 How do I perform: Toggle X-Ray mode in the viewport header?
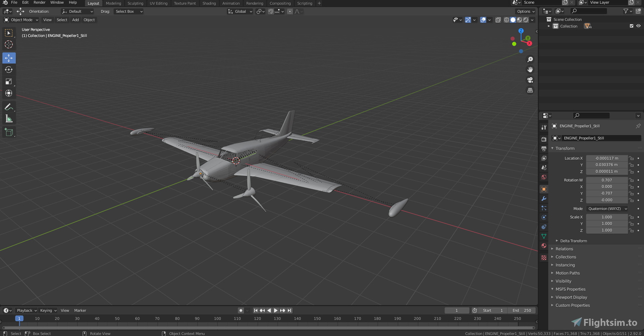498,20
